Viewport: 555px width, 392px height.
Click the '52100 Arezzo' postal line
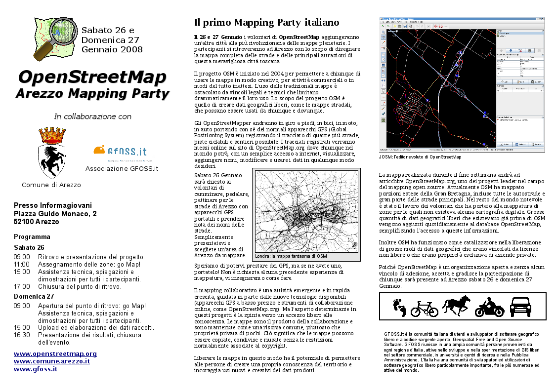point(37,222)
